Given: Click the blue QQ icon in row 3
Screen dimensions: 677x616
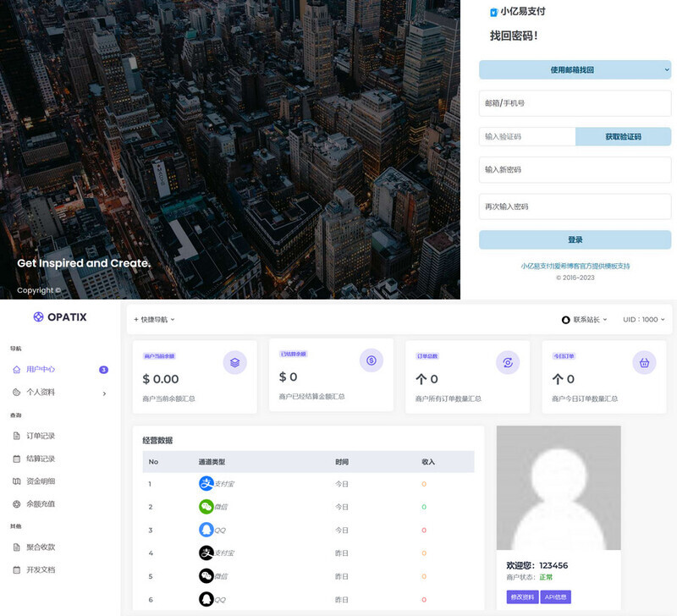Looking at the screenshot, I should pyautogui.click(x=206, y=530).
